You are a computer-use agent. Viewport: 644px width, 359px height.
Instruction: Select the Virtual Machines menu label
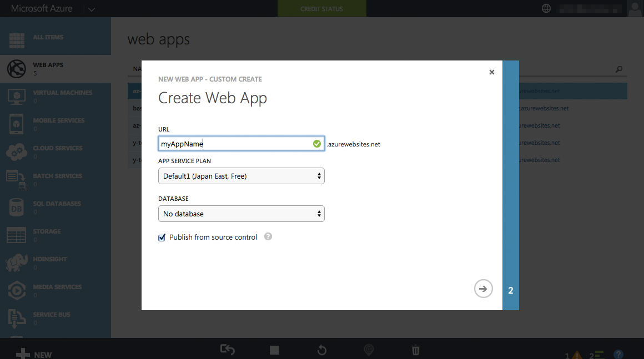[62, 93]
